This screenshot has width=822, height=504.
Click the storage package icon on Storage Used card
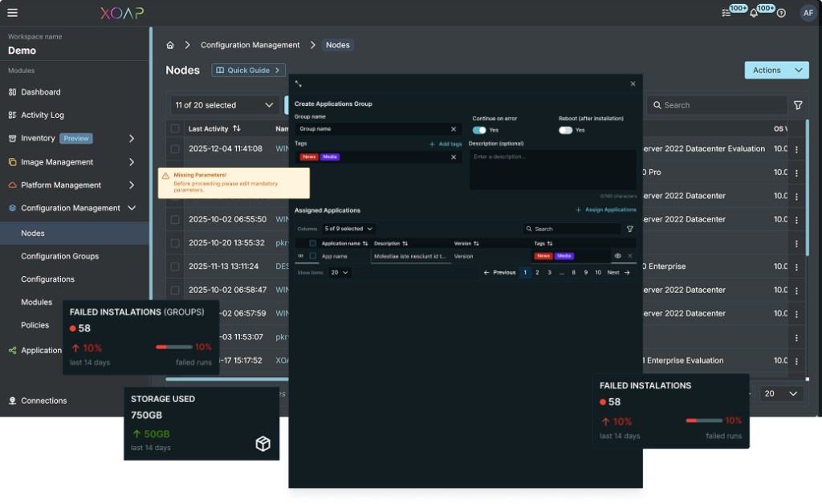tap(262, 442)
